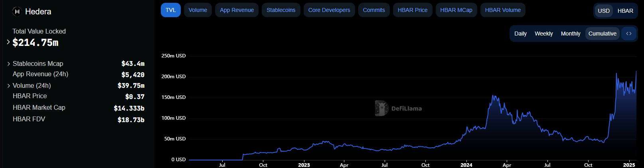This screenshot has height=168, width=644.
Task: Click the Volume value $39.75m
Action: click(x=131, y=86)
